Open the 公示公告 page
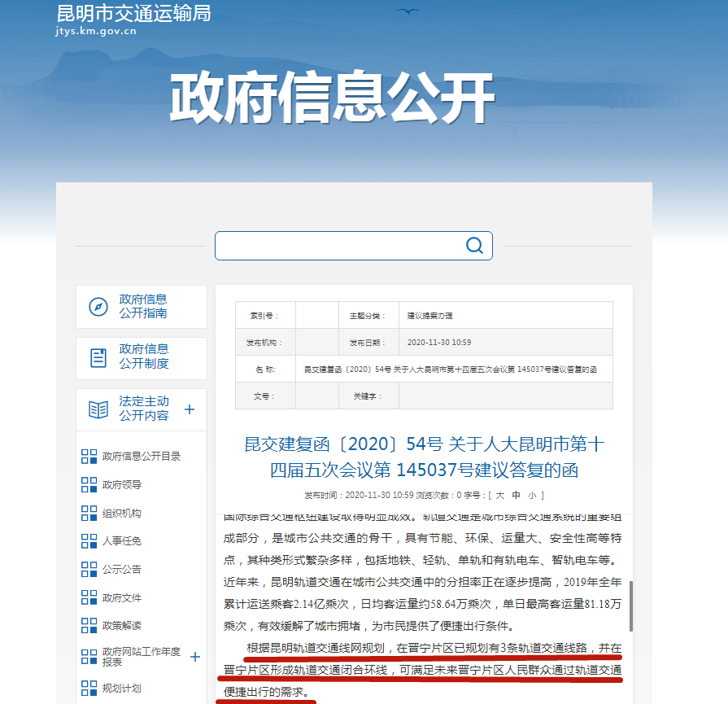 (122, 569)
